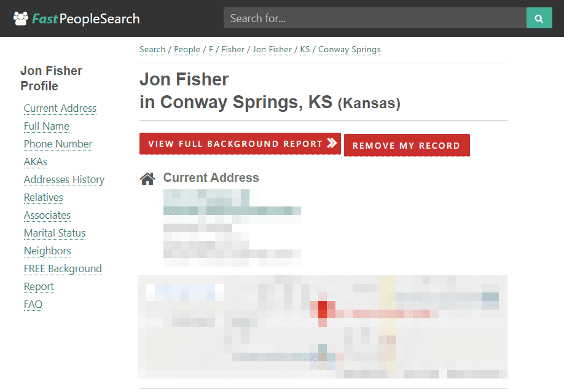This screenshot has width=564, height=392.
Task: Click the home icon beside Current Address
Action: 147,179
